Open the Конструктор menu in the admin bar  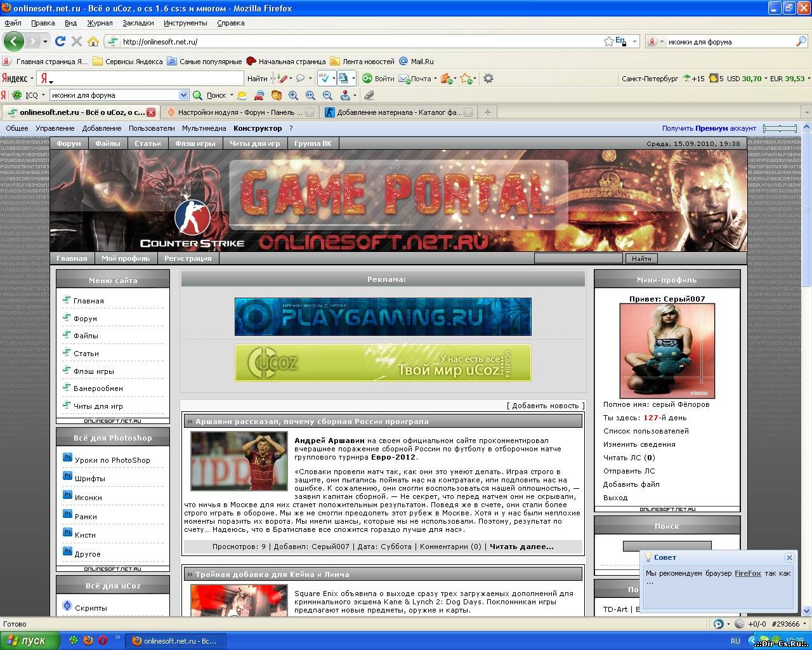[258, 128]
